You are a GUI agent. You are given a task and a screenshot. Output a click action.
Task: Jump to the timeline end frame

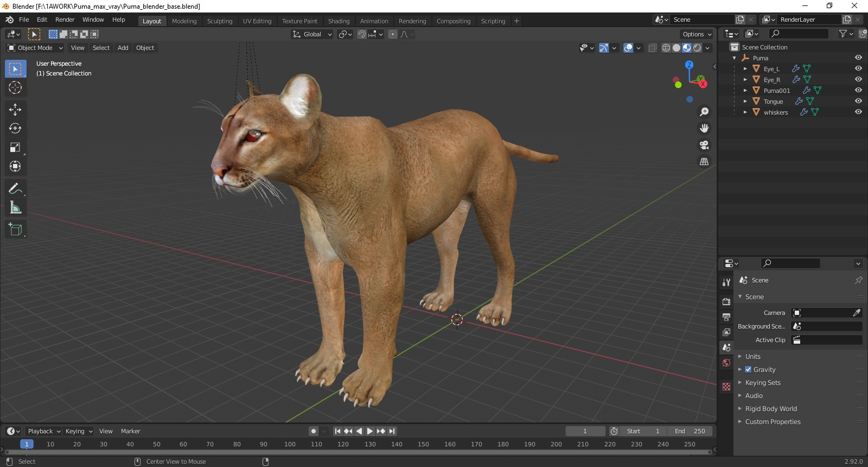392,431
